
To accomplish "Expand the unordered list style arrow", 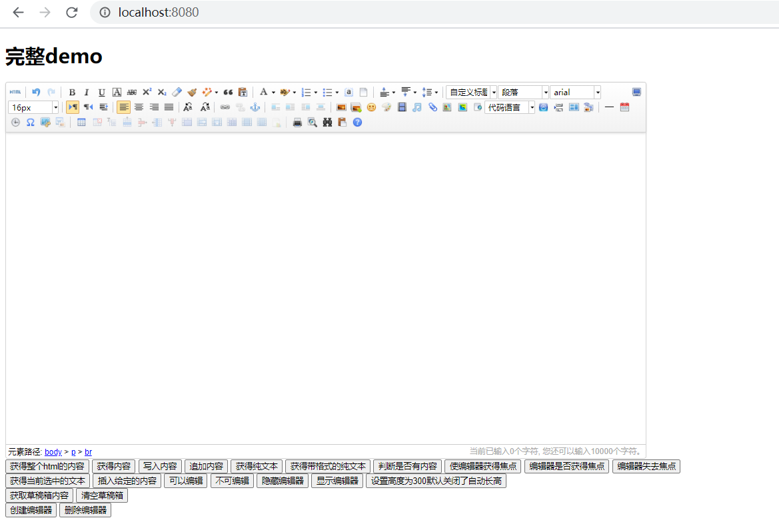I will click(x=337, y=93).
